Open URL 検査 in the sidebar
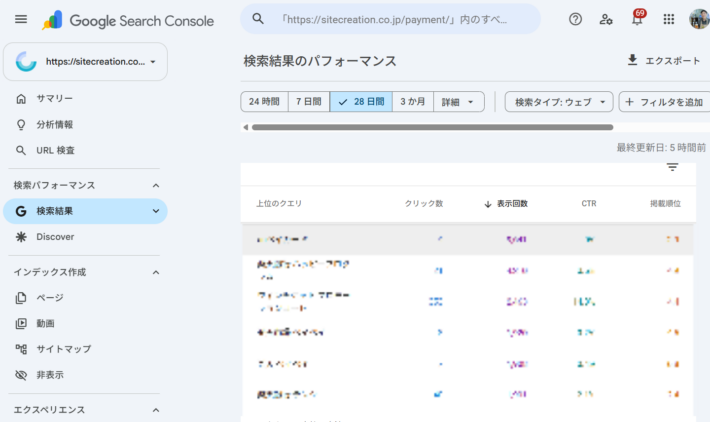 pyautogui.click(x=55, y=150)
